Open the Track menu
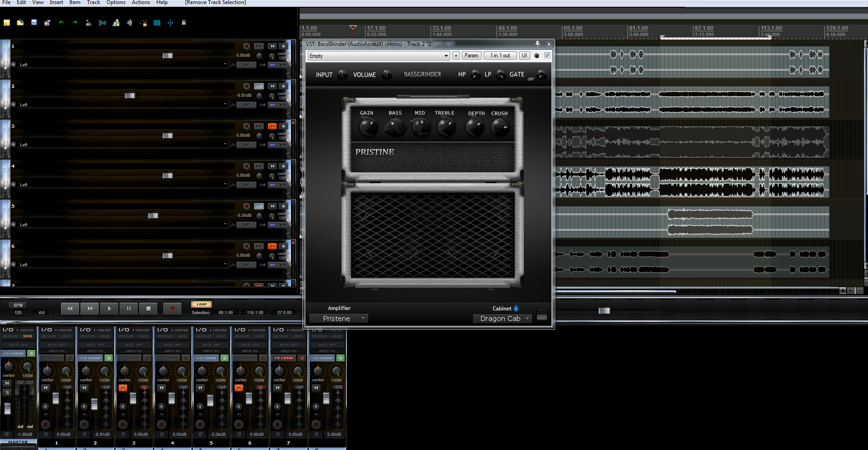This screenshot has height=450, width=868. pyautogui.click(x=93, y=3)
